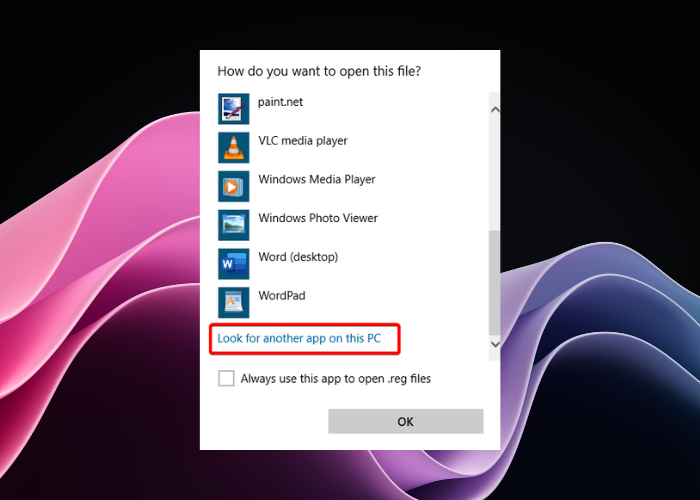Click the paint.net label text
This screenshot has height=500, width=700.
coord(280,102)
